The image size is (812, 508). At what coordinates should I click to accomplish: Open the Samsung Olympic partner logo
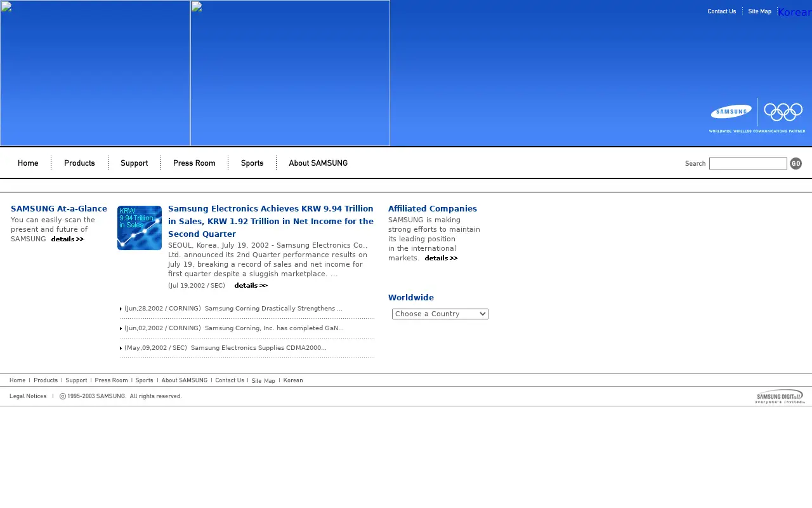[757, 115]
